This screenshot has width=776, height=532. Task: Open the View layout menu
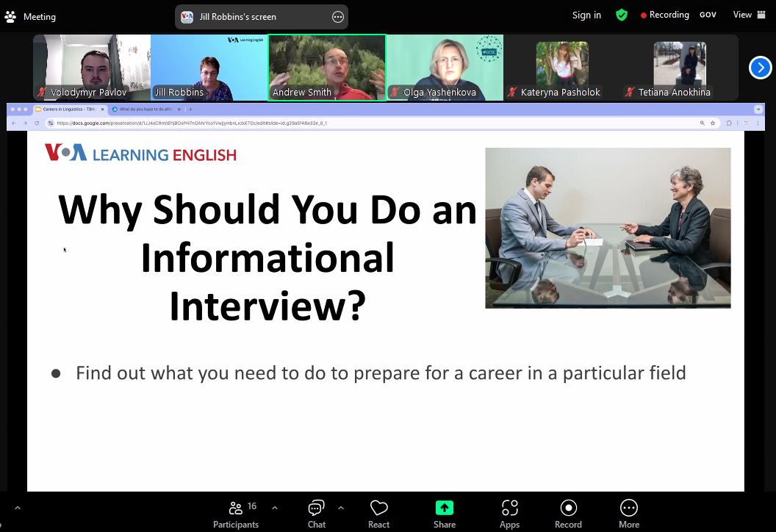[749, 15]
